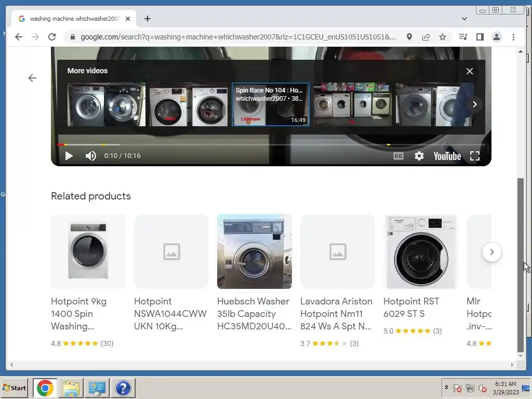The width and height of the screenshot is (532, 399).
Task: Reload the Google search page
Action: tap(52, 37)
